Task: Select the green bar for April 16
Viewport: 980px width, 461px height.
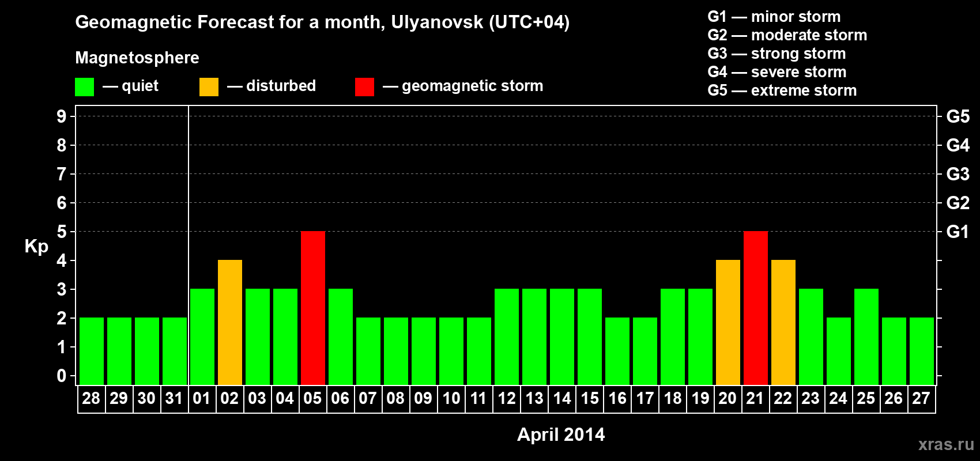Action: 617,351
